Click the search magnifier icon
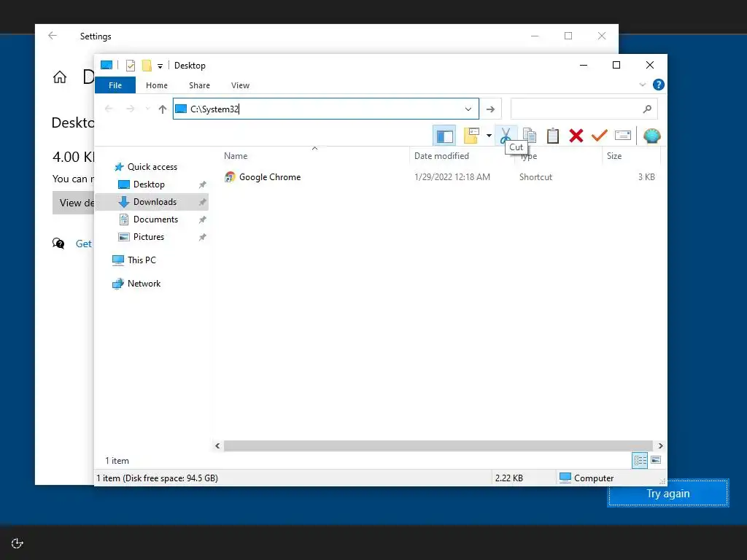This screenshot has width=747, height=560. (x=647, y=109)
